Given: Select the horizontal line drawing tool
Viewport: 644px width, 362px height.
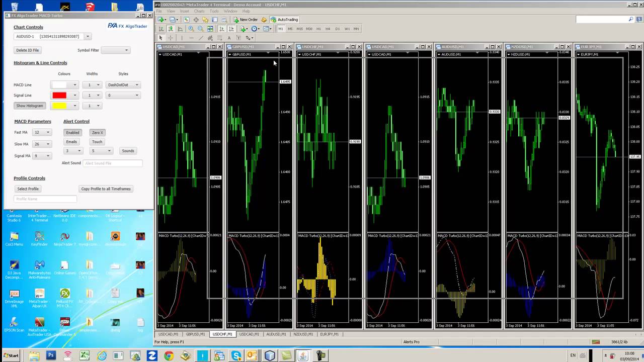Looking at the screenshot, I should 191,38.
